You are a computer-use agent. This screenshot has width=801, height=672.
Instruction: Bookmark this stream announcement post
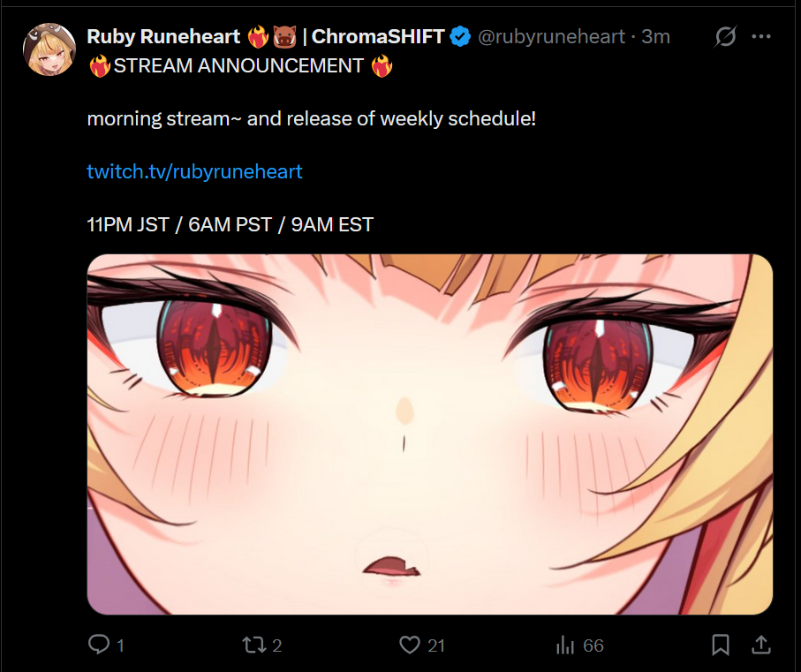click(x=721, y=645)
